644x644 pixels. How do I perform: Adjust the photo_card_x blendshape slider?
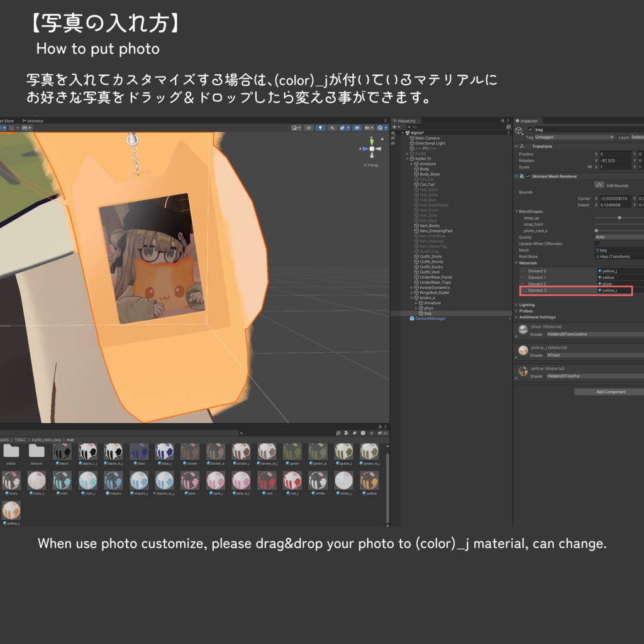point(619,230)
